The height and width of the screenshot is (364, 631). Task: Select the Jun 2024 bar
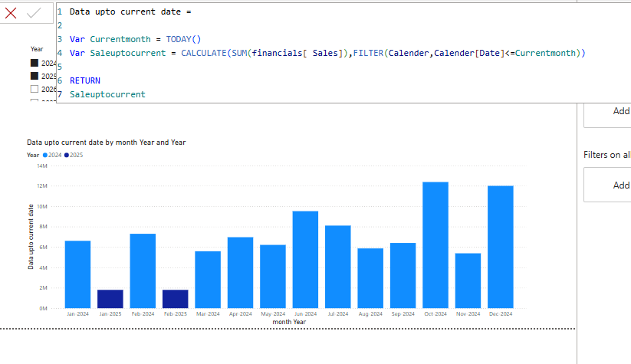tap(305, 260)
